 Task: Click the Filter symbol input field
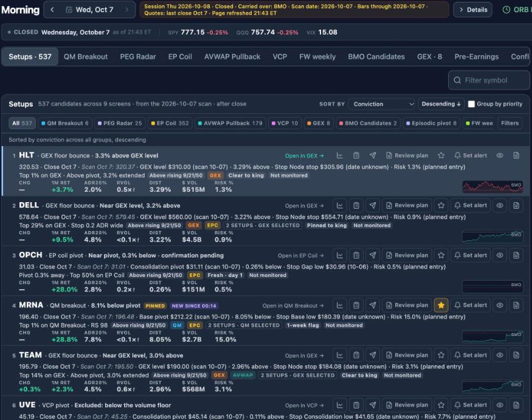tap(489, 80)
